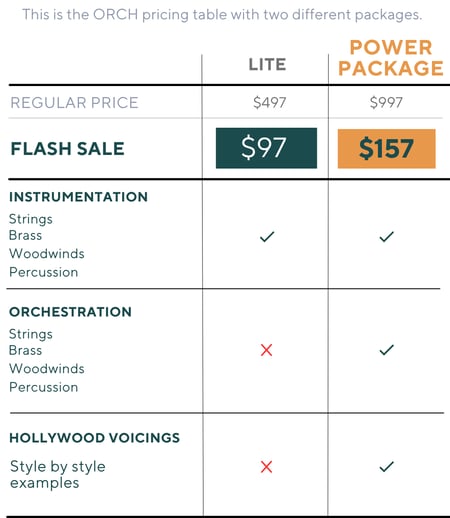Click the 'Style by style examples' text
The image size is (450, 518).
(58, 474)
